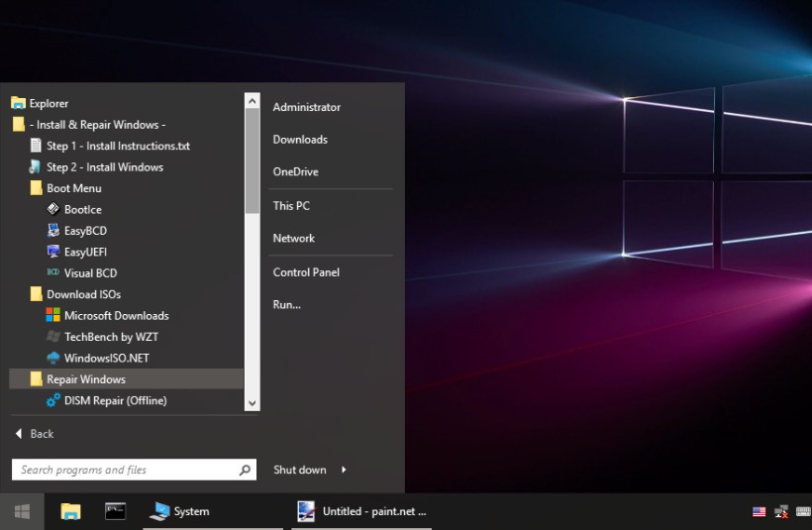This screenshot has height=530, width=812.
Task: Open the Administrator user folder
Action: point(307,107)
